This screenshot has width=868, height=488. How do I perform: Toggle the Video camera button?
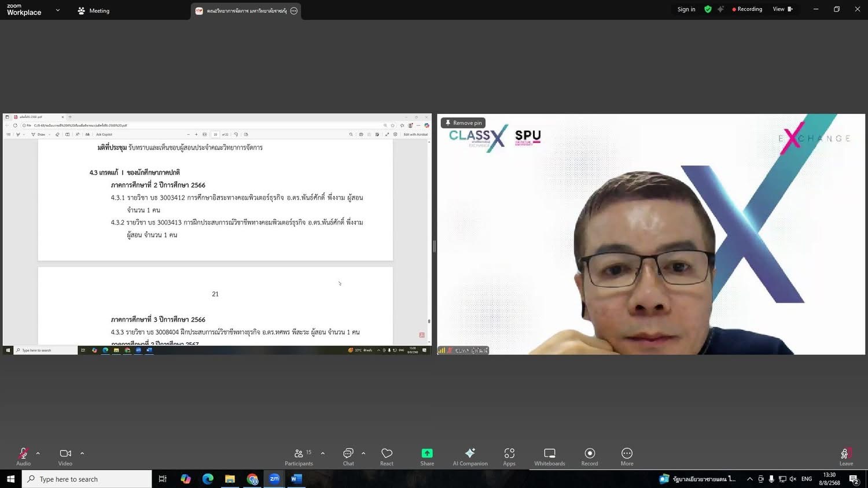(x=65, y=456)
